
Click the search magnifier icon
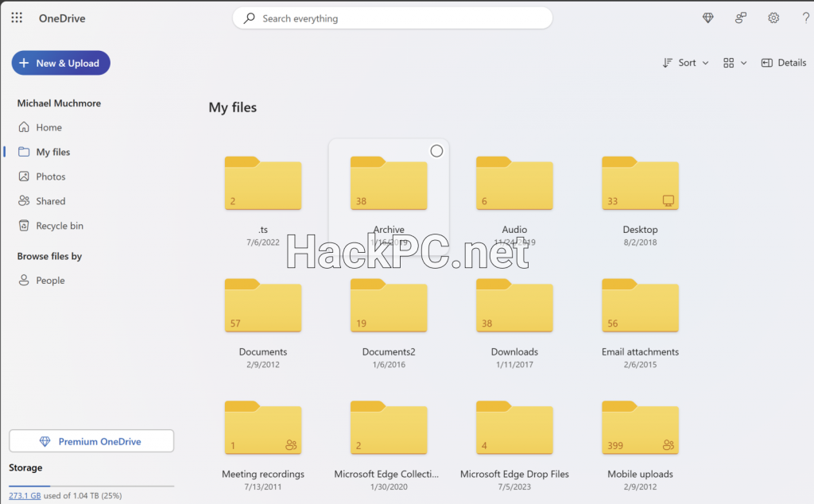coord(249,18)
